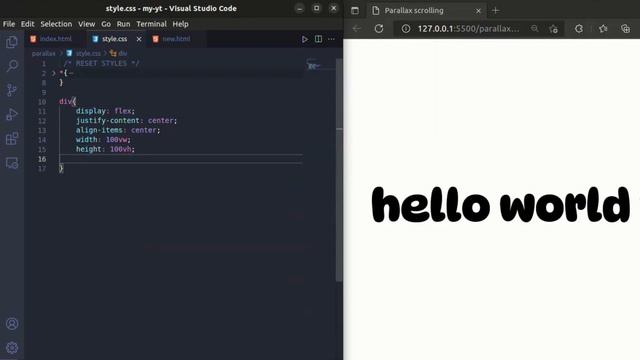Click the div selector on line 10

click(x=65, y=101)
